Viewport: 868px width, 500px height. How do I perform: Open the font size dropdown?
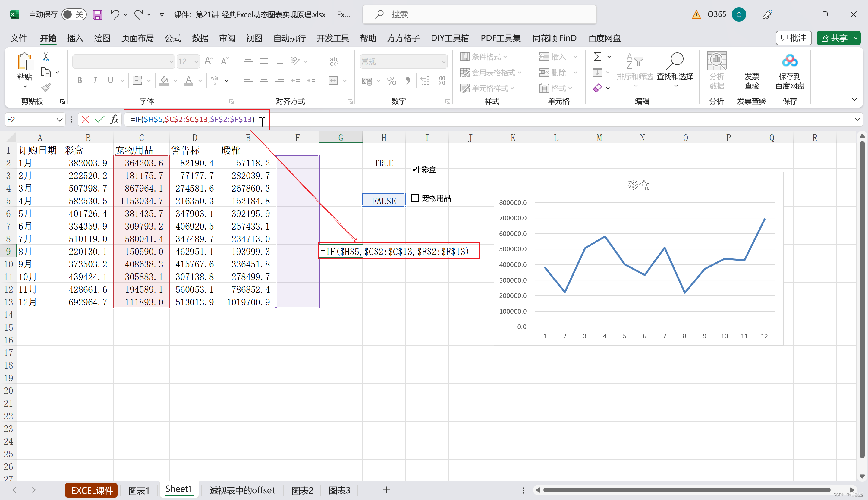tap(196, 62)
